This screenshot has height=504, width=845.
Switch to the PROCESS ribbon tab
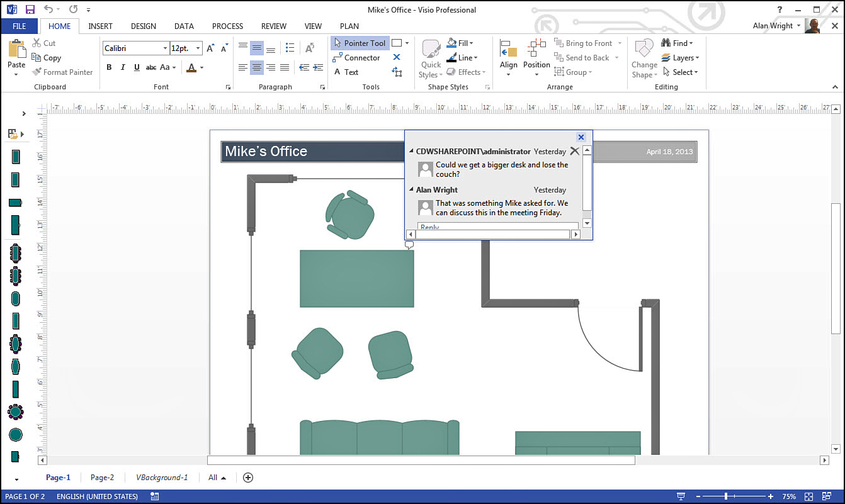[x=227, y=26]
